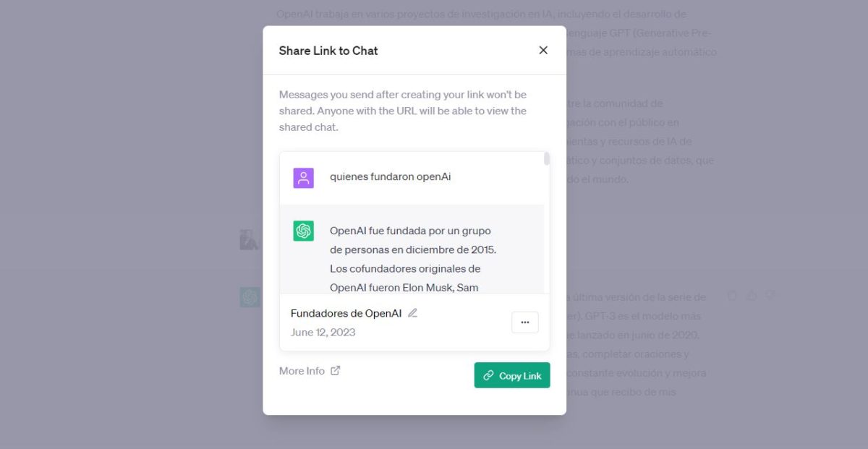Click the dimmed ChatGPT avatar behind the dialog
This screenshot has width=868, height=449.
(x=250, y=297)
